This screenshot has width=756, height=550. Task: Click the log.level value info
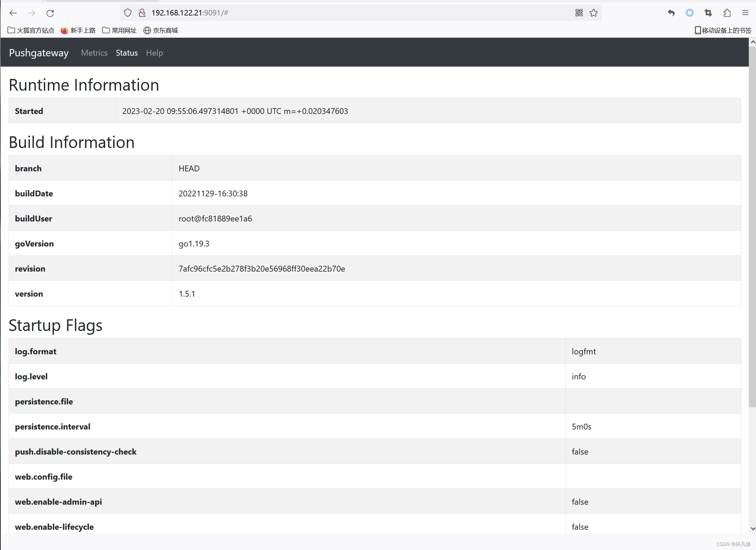(579, 377)
